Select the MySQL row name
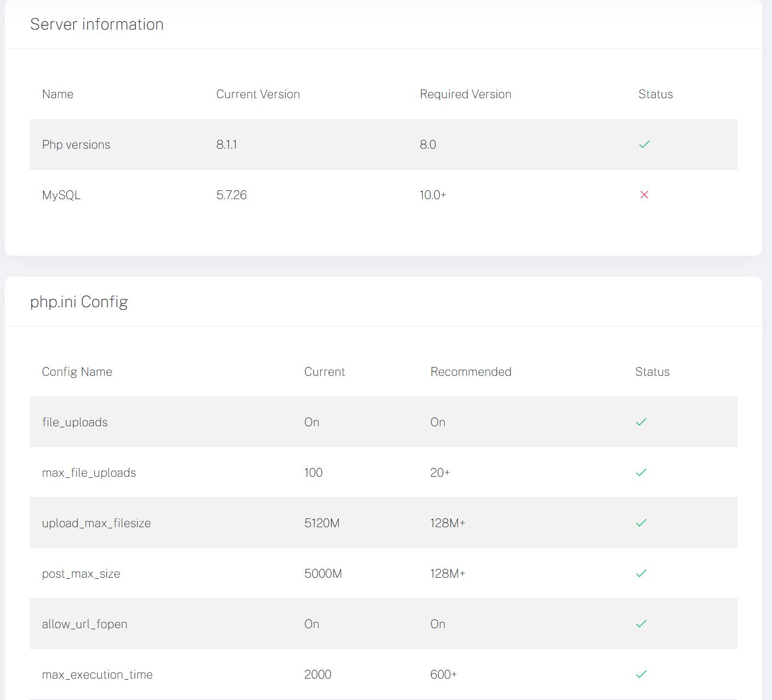This screenshot has width=772, height=700. pos(61,195)
